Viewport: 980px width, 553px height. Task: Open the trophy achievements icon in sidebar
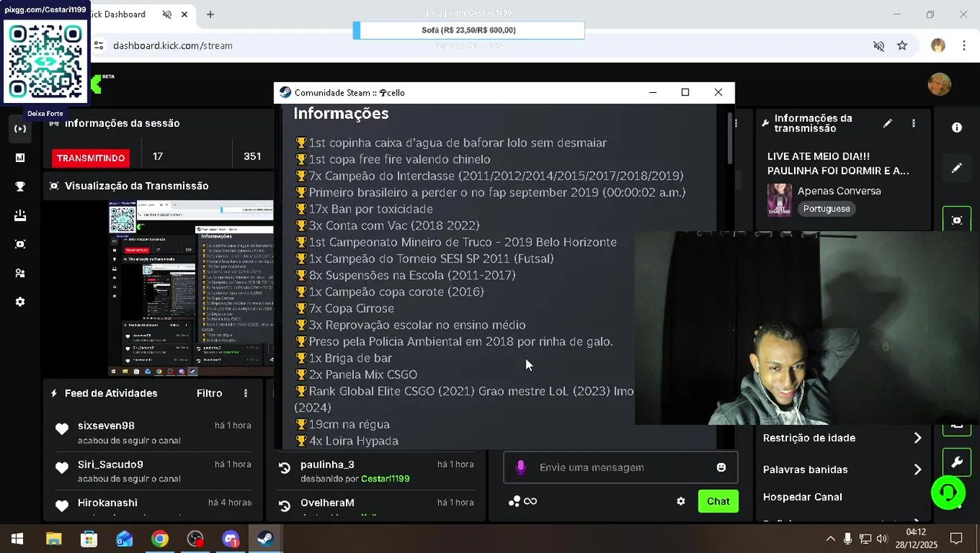(20, 187)
